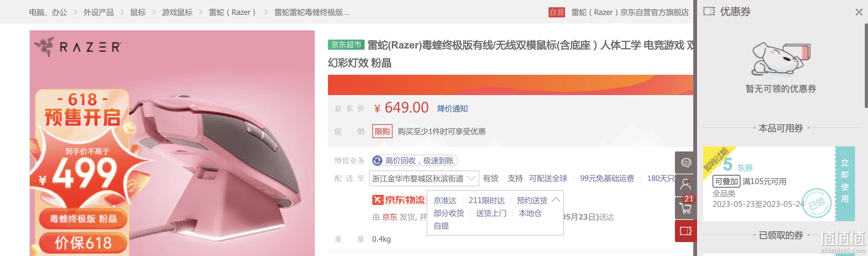Click the 649.00 price text
Image resolution: width=868 pixels, height=256 pixels.
[x=406, y=108]
